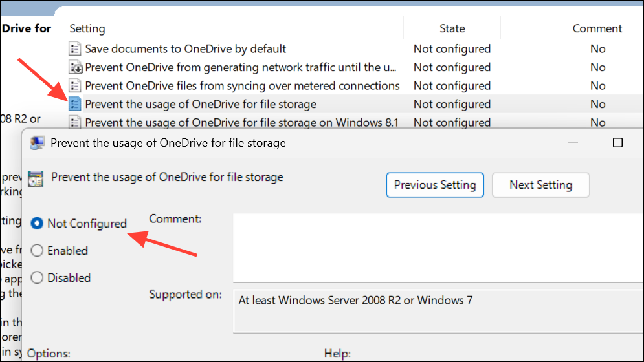Click the Previous Setting button
The width and height of the screenshot is (644, 362).
click(x=435, y=185)
